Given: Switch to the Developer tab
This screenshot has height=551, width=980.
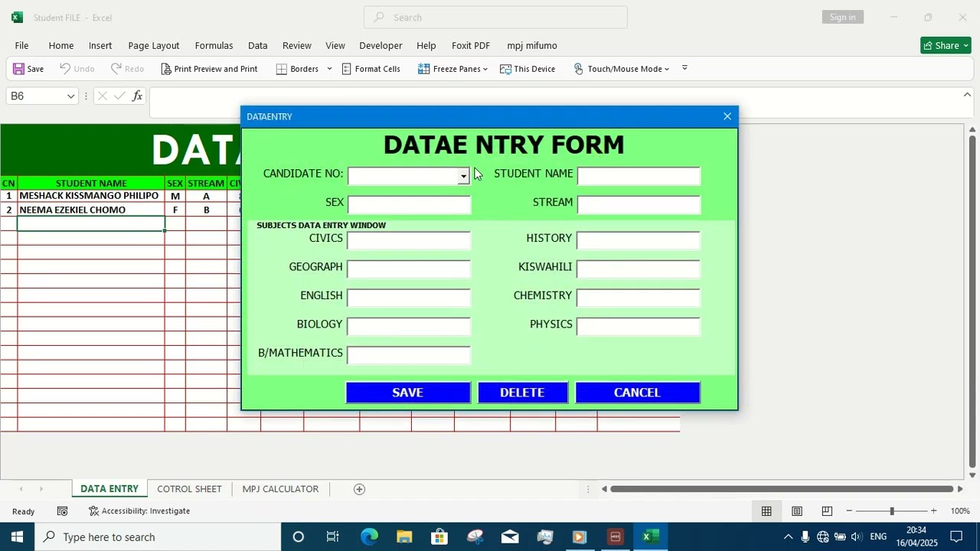Looking at the screenshot, I should pyautogui.click(x=381, y=45).
